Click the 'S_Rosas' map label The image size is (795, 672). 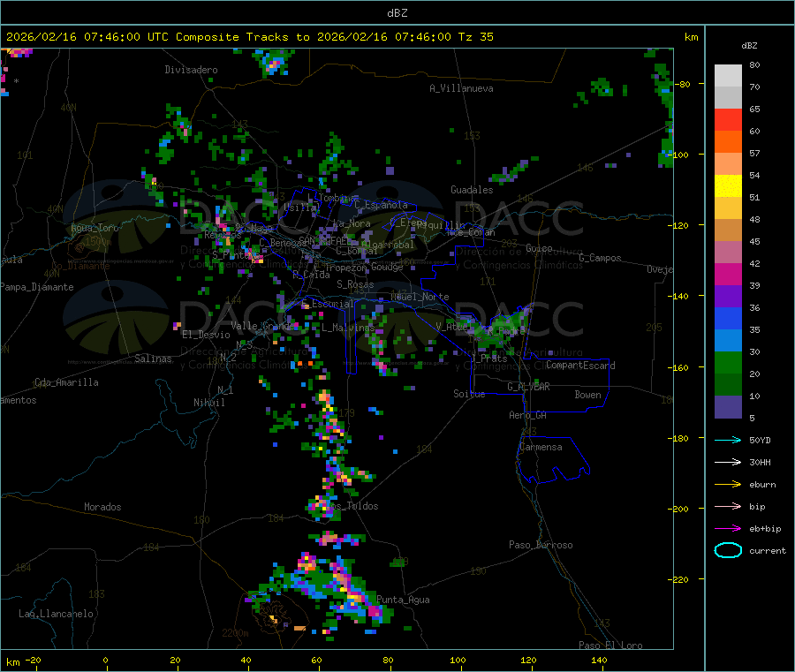click(355, 284)
